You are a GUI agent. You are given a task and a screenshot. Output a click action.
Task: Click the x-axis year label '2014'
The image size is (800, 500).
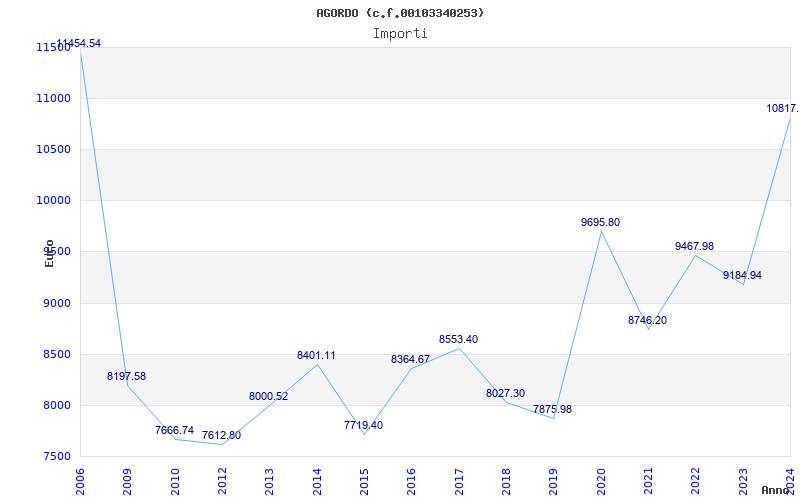317,481
